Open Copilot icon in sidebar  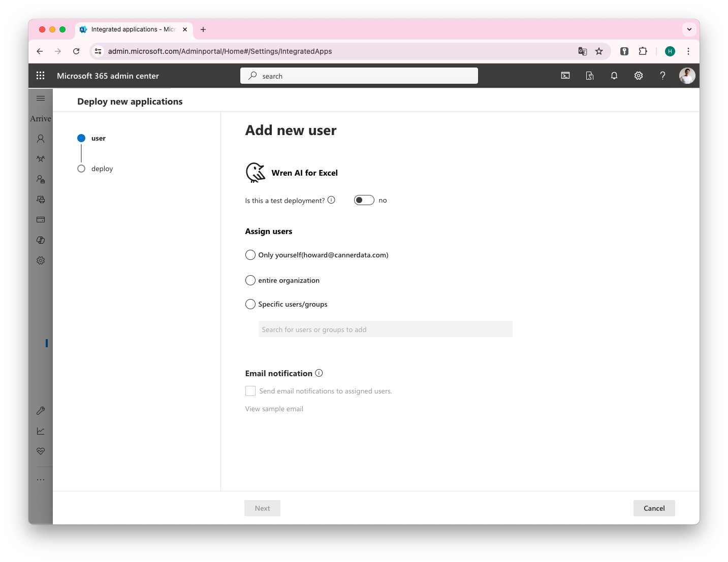(41, 240)
